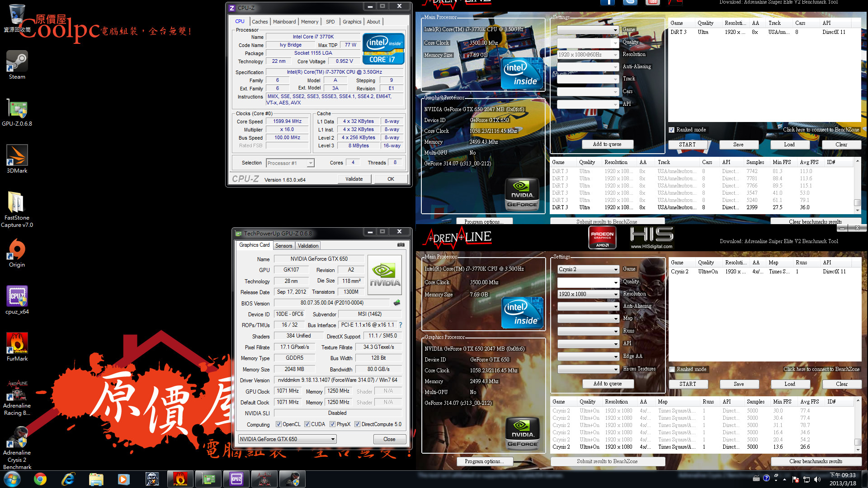
Task: Launch FurMark desktop shortcut
Action: (17, 347)
